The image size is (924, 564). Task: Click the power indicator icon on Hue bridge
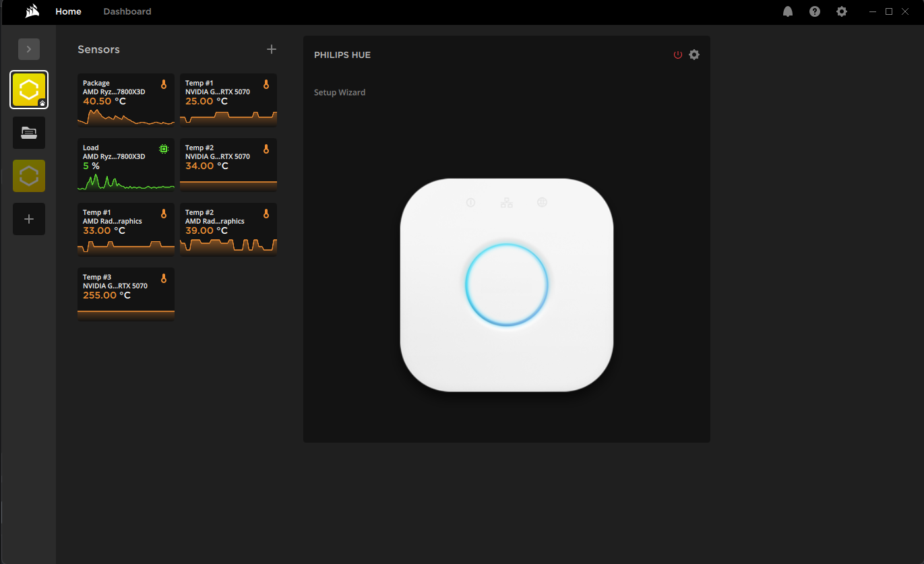pos(471,202)
